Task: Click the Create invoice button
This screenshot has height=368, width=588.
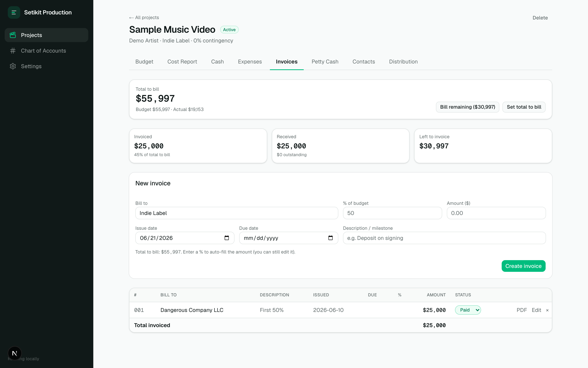Action: coord(523,266)
